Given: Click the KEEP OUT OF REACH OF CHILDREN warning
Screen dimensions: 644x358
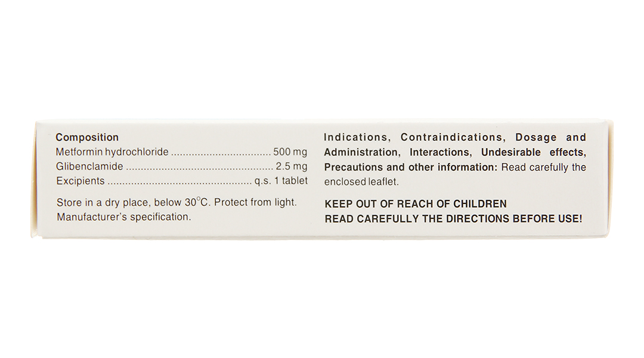Looking at the screenshot, I should [416, 204].
